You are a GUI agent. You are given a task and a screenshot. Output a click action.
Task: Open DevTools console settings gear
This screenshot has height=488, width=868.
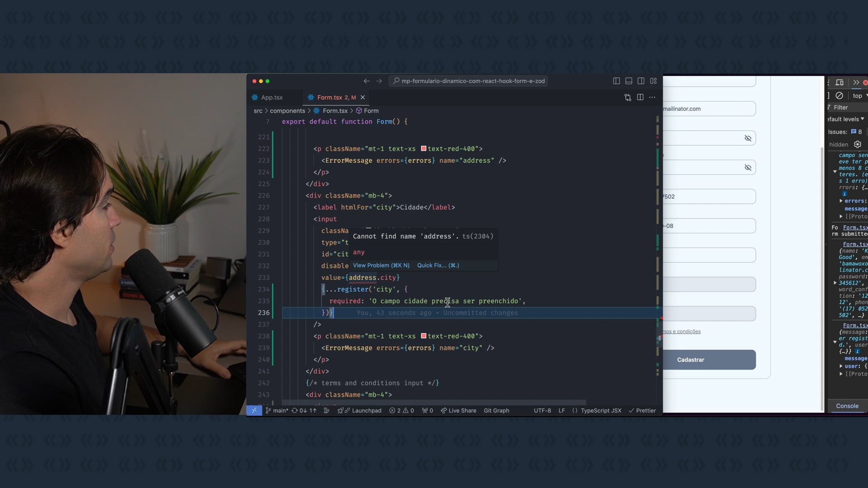pyautogui.click(x=858, y=144)
